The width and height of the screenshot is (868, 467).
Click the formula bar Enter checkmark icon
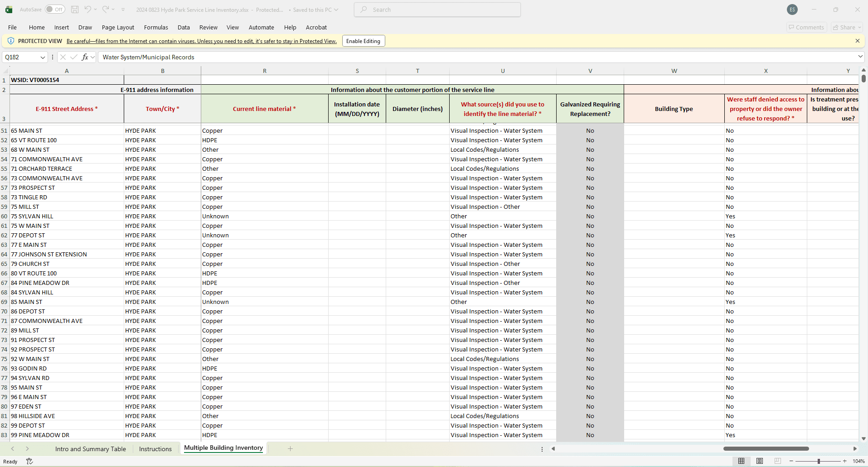74,57
